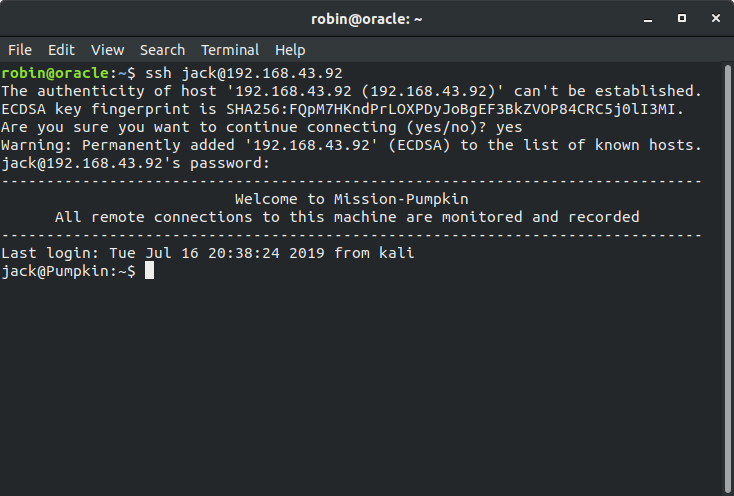The image size is (734, 496).
Task: Click the green robin@oracle prompt text
Action: coord(55,73)
